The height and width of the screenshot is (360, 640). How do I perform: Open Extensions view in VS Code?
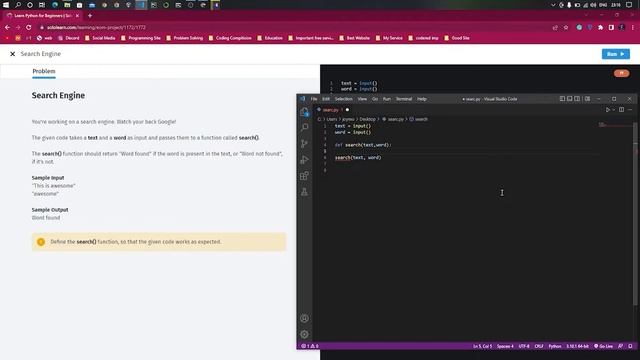[304, 176]
